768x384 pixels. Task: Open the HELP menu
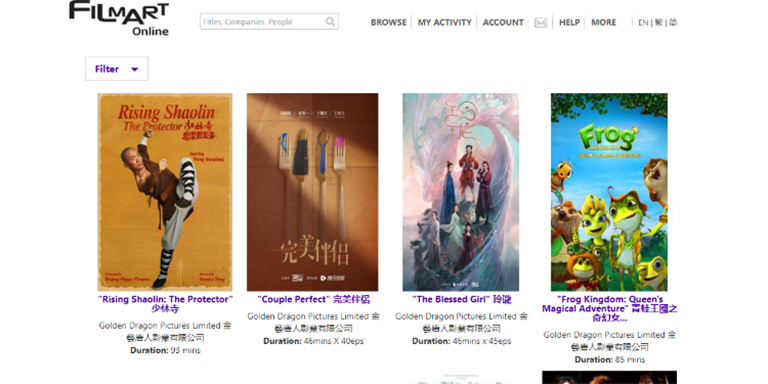click(x=569, y=23)
